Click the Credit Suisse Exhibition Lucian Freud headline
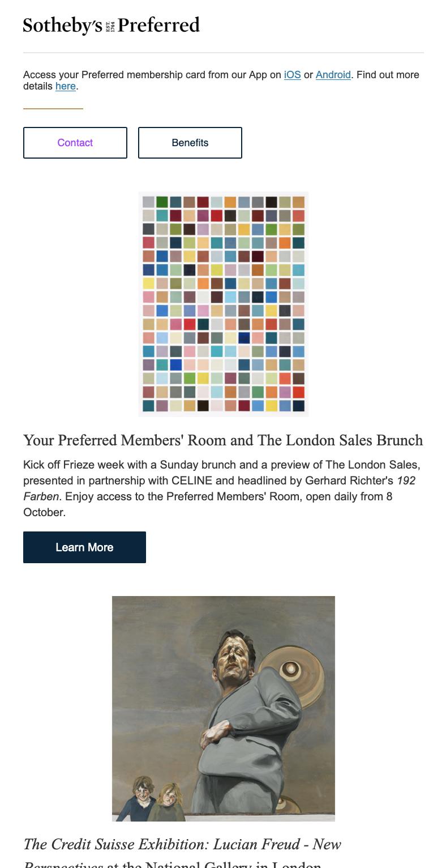 tap(182, 845)
